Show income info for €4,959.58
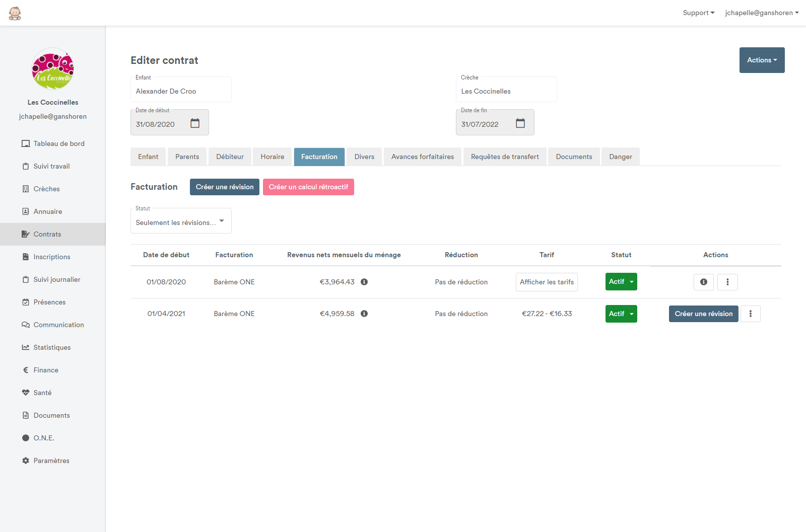 (x=364, y=314)
